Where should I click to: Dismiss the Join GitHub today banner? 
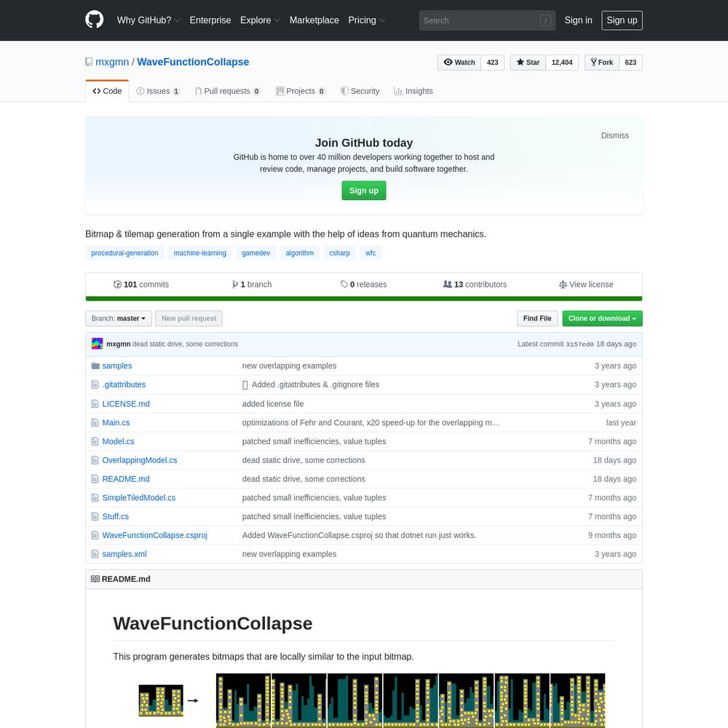click(615, 135)
